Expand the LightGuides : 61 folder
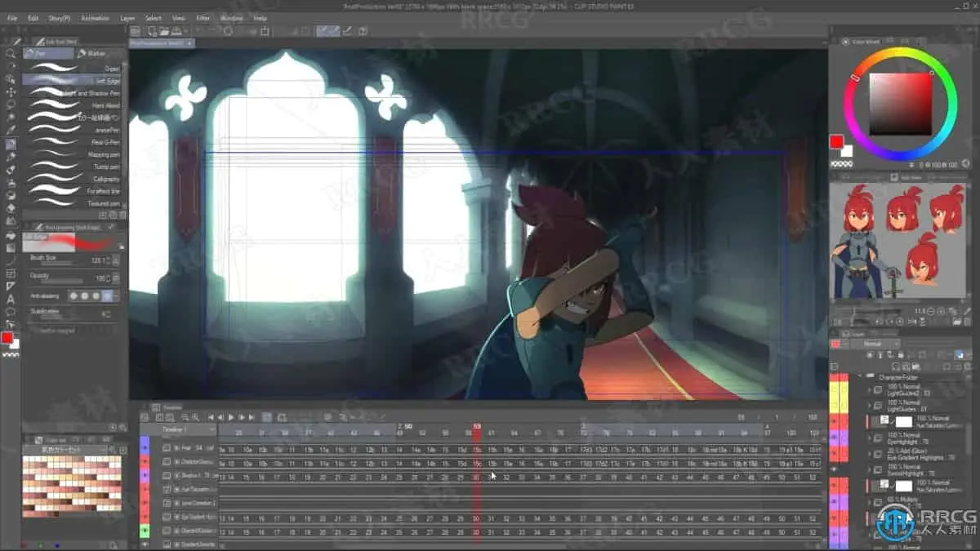This screenshot has width=980, height=551. pos(869,406)
